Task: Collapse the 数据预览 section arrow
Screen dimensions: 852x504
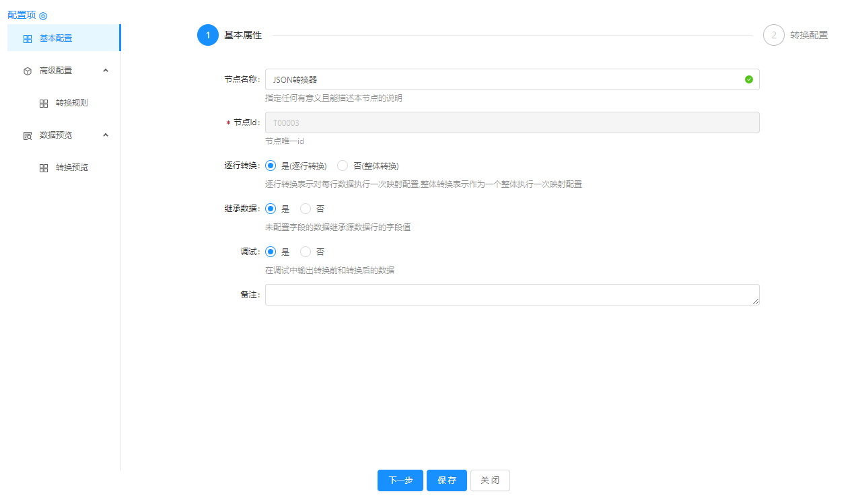Action: point(106,135)
